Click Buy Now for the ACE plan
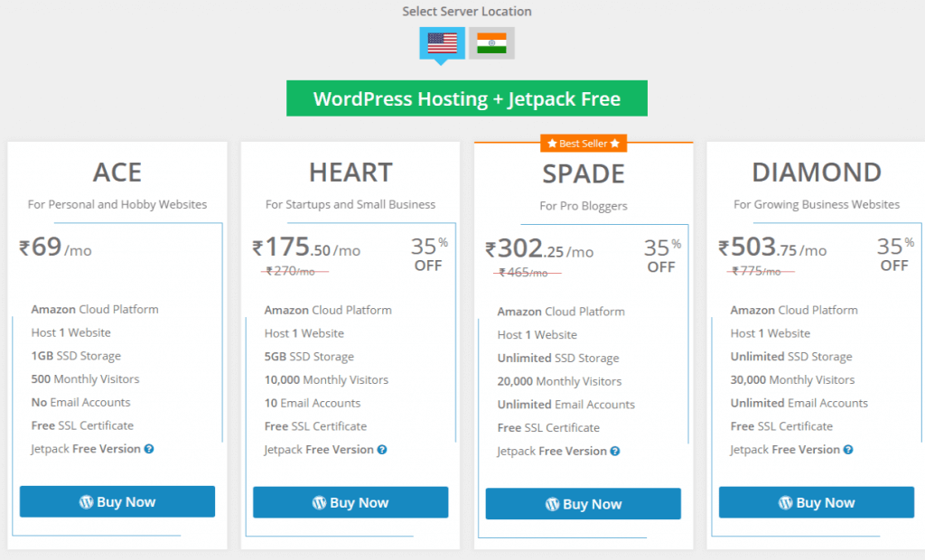This screenshot has width=925, height=560. [x=117, y=501]
